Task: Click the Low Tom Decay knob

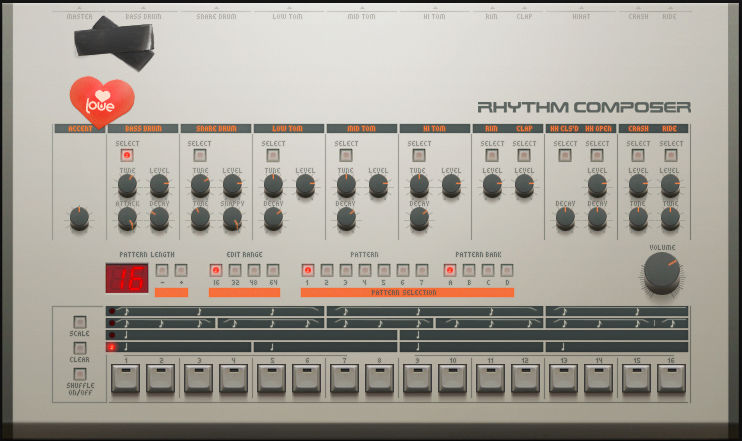Action: [273, 219]
